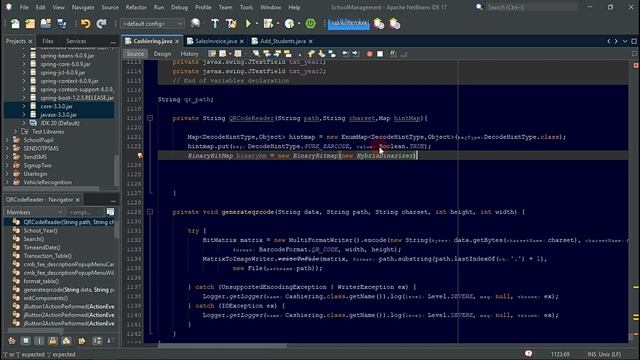Open the Tools menu
Viewport: 640px width, 360px height.
(246, 7)
